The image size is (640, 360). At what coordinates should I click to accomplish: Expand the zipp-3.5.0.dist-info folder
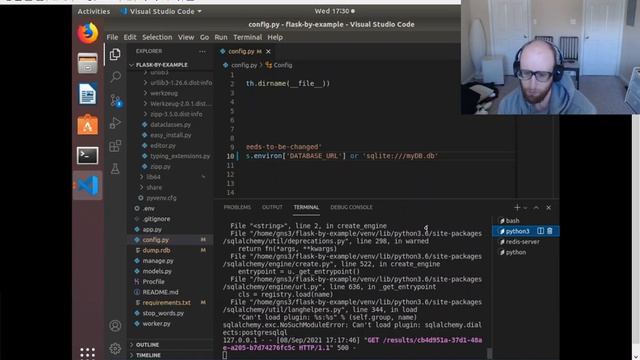coord(176,114)
